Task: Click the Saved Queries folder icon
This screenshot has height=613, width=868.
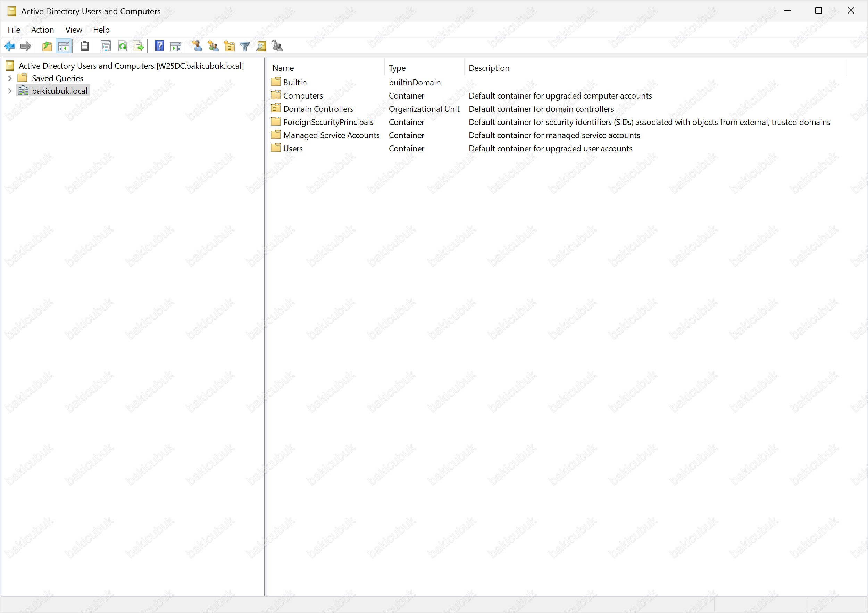Action: pyautogui.click(x=23, y=78)
